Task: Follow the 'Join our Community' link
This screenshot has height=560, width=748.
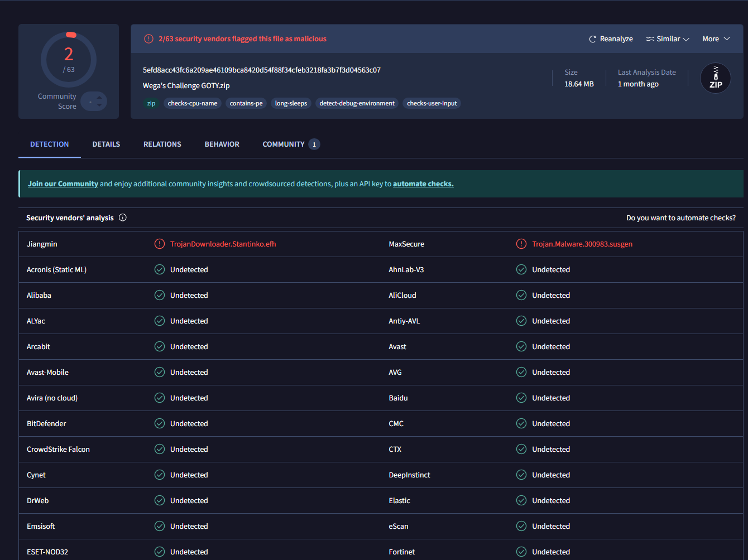Action: coord(63,184)
